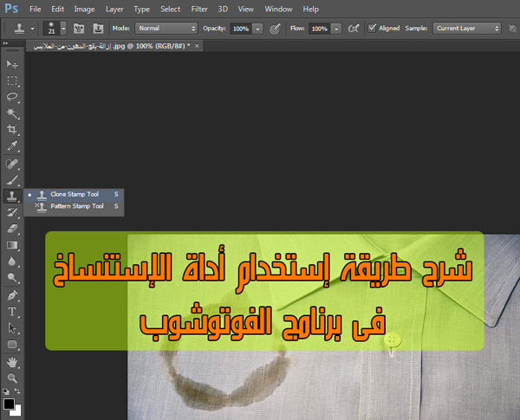This screenshot has width=520, height=420.
Task: Select the Rectangular Marquee tool
Action: 12,81
